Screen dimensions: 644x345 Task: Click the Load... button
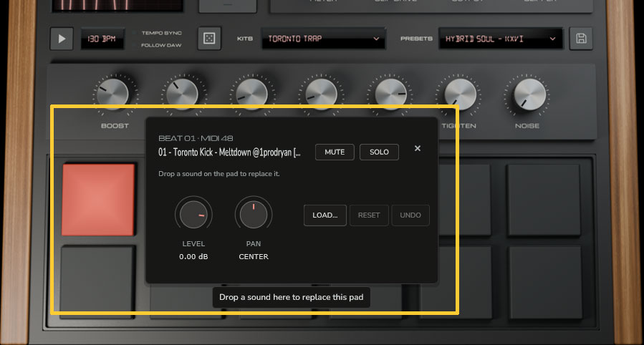coord(325,215)
